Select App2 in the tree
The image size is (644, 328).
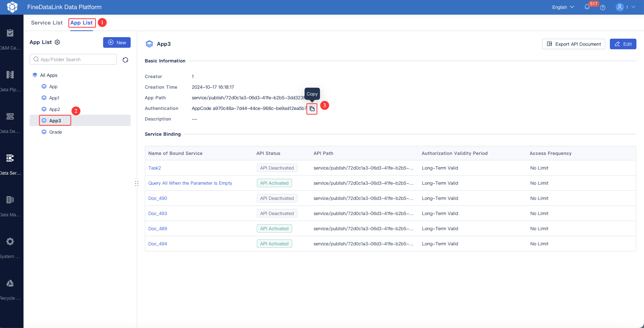[x=80, y=109]
